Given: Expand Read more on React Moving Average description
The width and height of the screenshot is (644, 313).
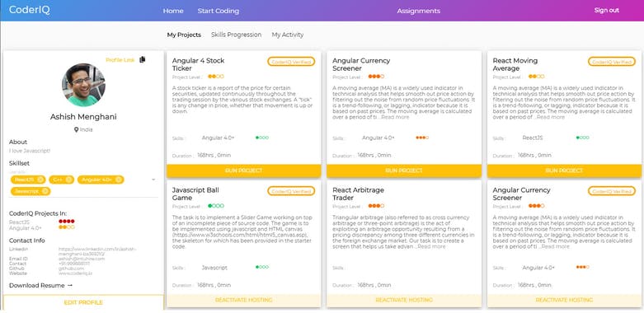Looking at the screenshot, I should point(551,117).
